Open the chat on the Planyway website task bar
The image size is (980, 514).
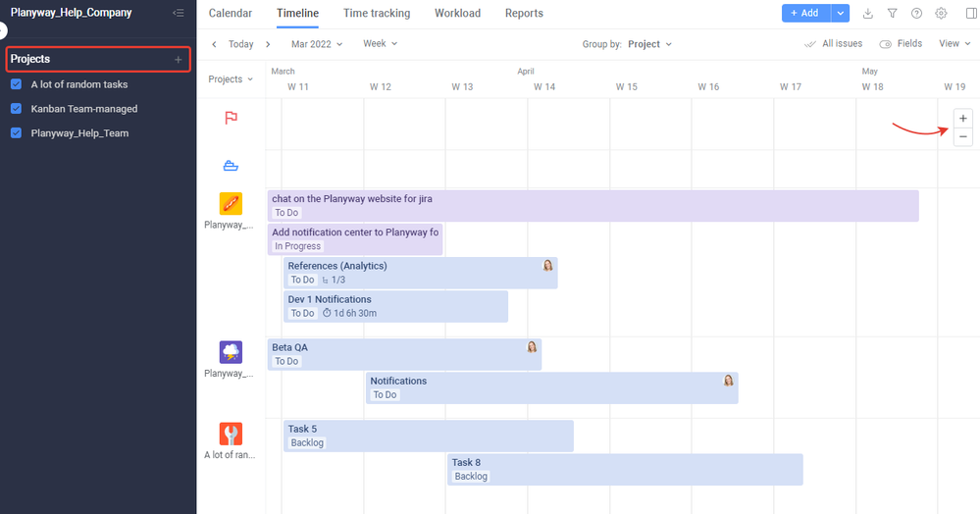click(593, 206)
